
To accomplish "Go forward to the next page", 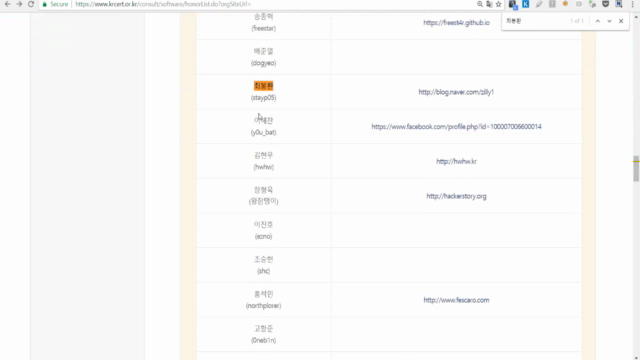I will (x=19, y=4).
